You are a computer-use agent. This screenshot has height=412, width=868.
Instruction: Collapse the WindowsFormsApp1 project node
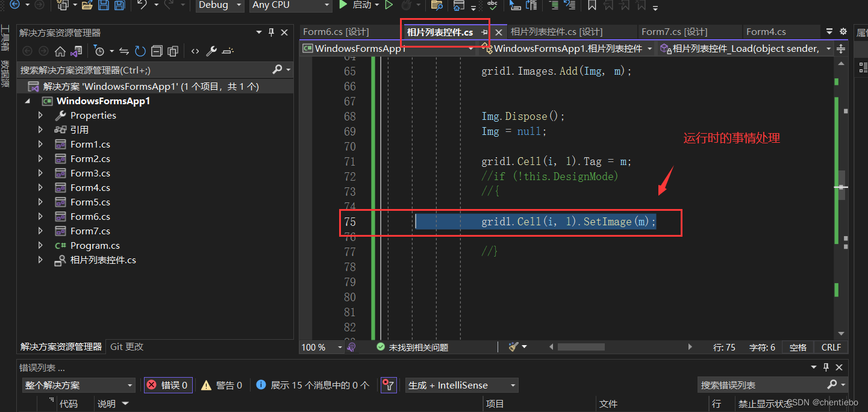click(27, 101)
